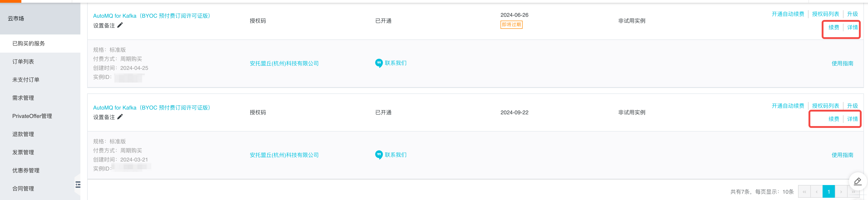Image resolution: width=868 pixels, height=200 pixels.
Task: Open the floating edit feedback icon
Action: (x=858, y=181)
